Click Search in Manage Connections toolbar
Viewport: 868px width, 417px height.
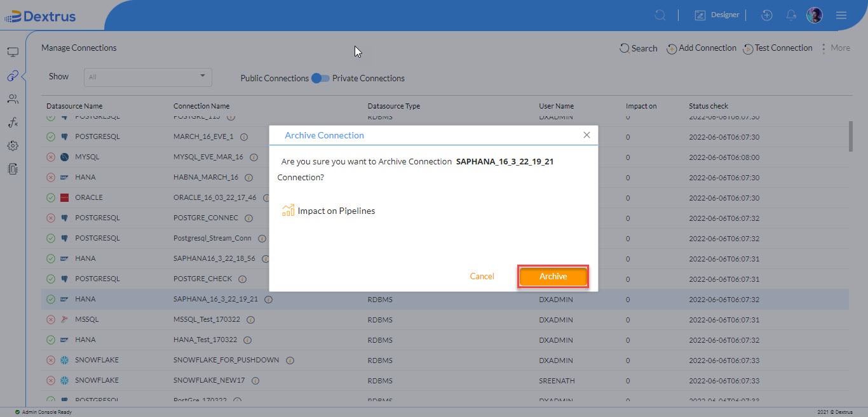(x=639, y=48)
